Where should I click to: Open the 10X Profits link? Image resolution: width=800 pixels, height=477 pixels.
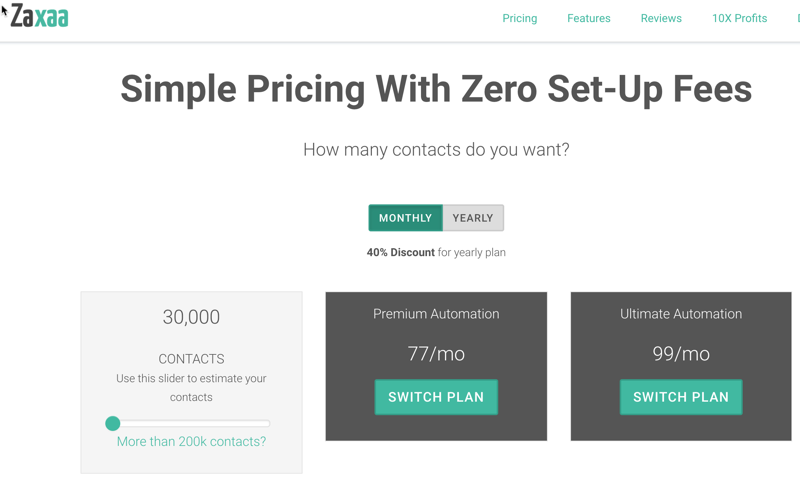point(739,18)
